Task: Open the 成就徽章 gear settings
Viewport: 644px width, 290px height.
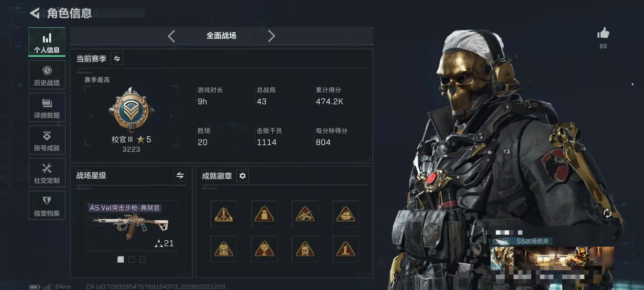Action: click(242, 176)
